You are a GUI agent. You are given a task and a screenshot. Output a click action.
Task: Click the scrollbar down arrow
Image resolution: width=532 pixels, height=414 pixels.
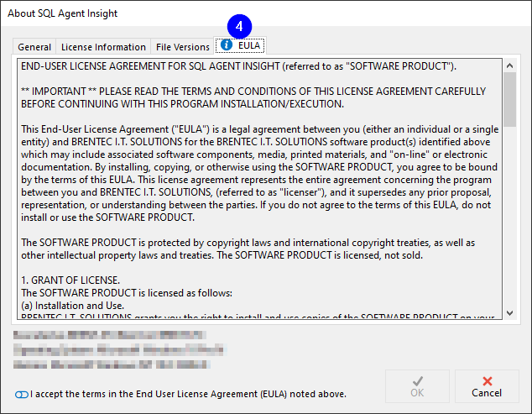tap(509, 312)
